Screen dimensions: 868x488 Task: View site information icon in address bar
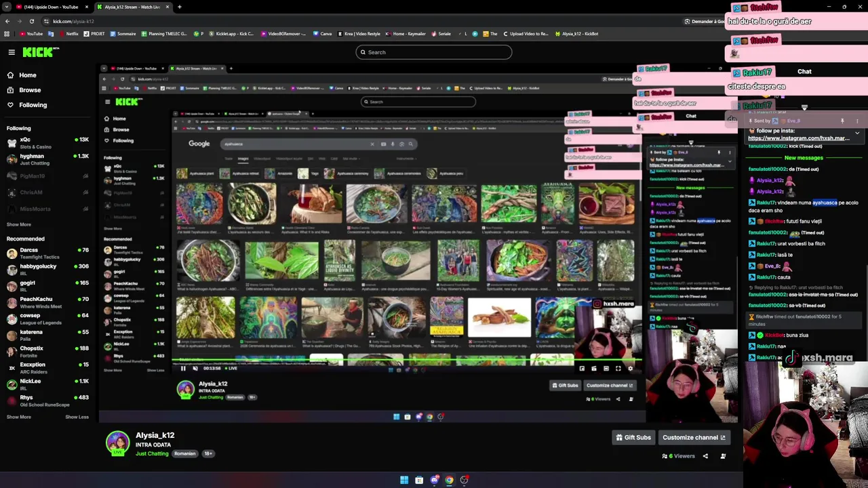pos(46,21)
